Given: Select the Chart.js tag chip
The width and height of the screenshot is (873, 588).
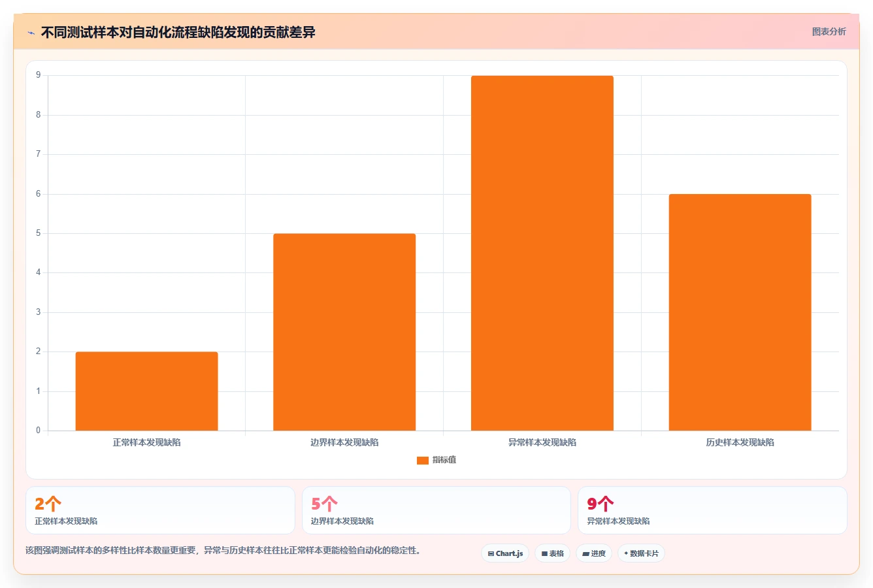Looking at the screenshot, I should pyautogui.click(x=505, y=553).
